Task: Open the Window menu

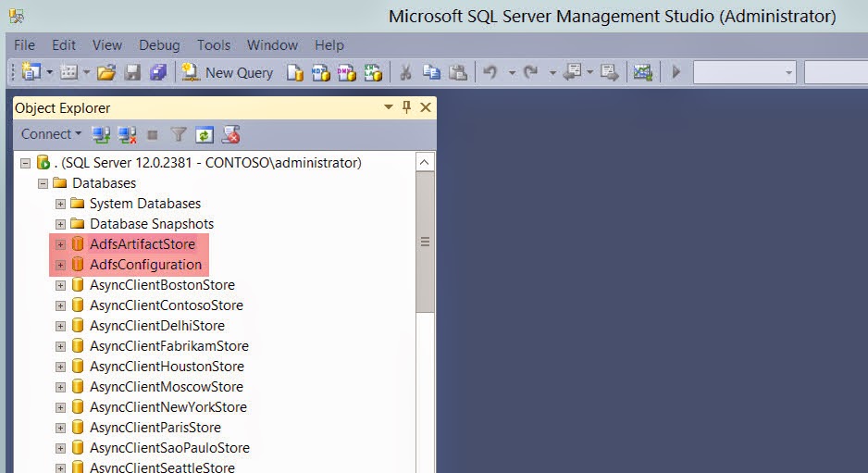Action: 272,44
